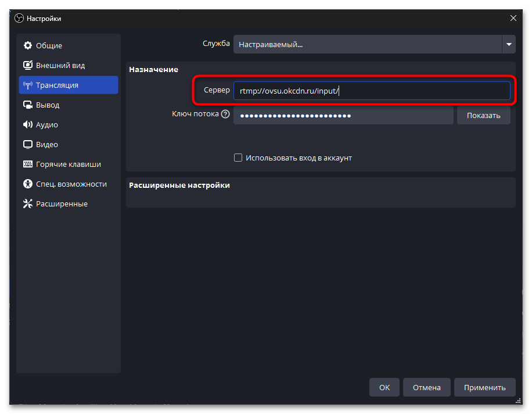Enable the Использовать вход в аккаунт checkbox

tap(238, 158)
